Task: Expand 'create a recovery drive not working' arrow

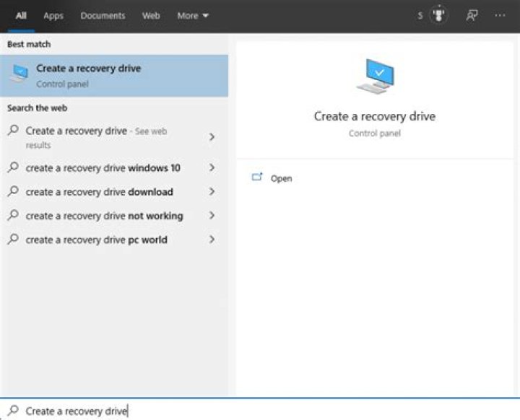Action: [212, 216]
